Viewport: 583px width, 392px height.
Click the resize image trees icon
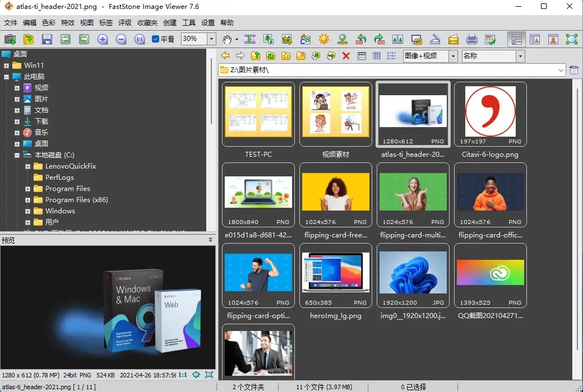point(269,39)
